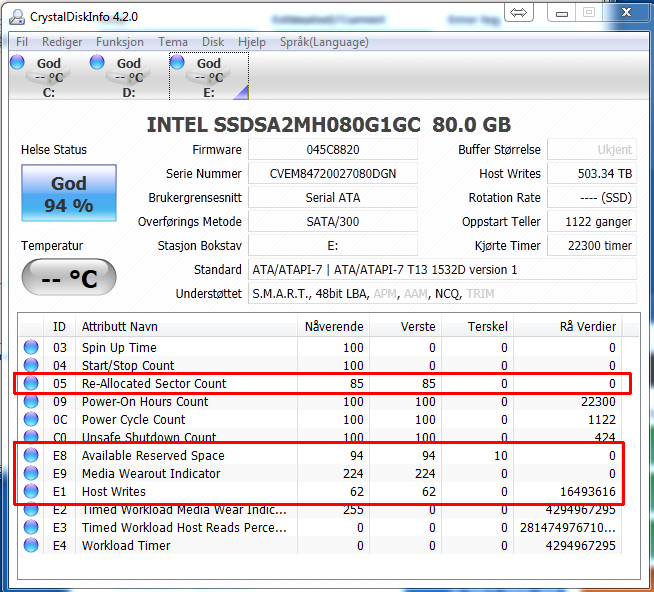Viewport: 654px width, 592px height.
Task: Click status orb for Power-On Hours Count
Action: click(31, 401)
